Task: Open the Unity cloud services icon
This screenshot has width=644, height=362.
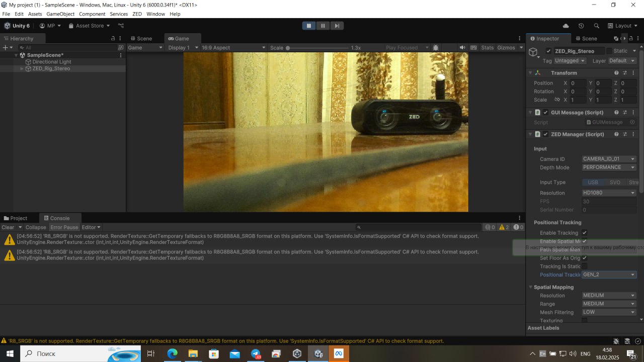Action: 566,26
